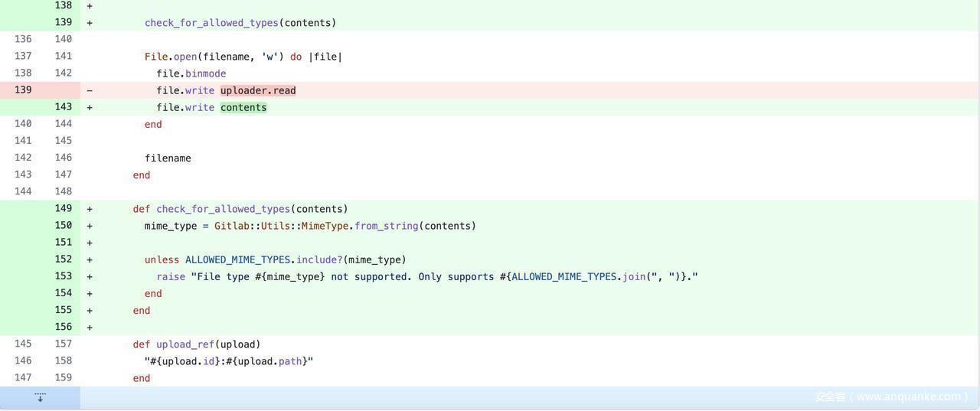Select new line number 157 beside upload_ref

coord(63,344)
